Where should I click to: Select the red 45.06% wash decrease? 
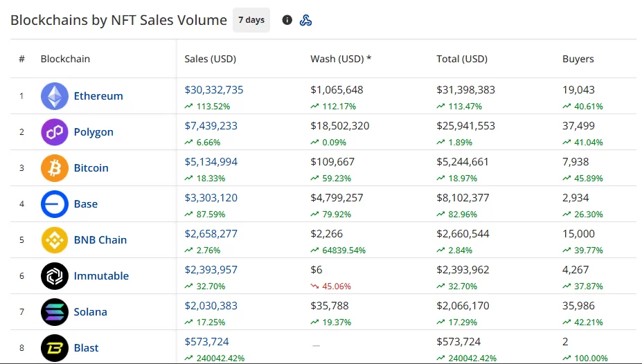click(331, 286)
